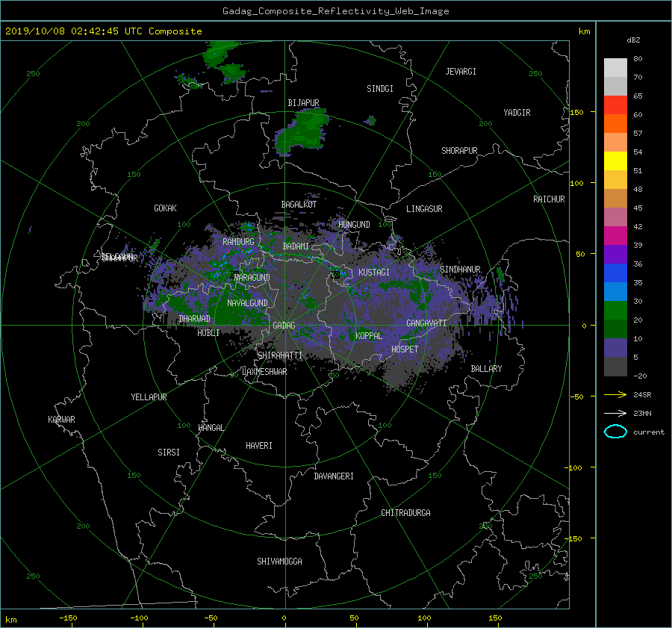Click the BADAMI city label
Screen dimensions: 672x628
tap(296, 246)
